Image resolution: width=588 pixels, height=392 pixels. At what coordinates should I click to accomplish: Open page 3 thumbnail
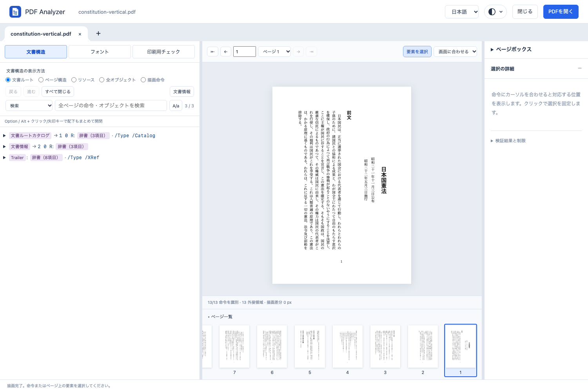(x=385, y=347)
